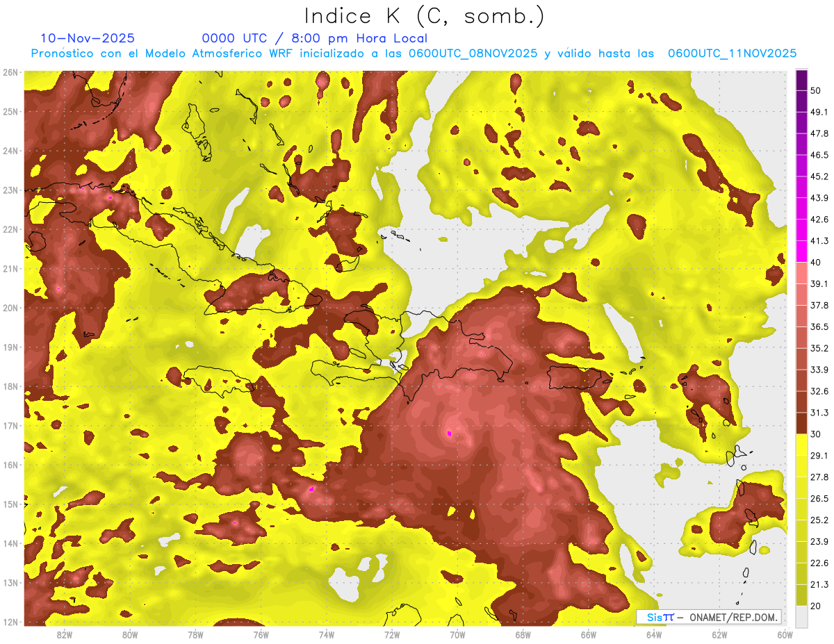Click the latitude label '26N'
This screenshot has width=834, height=644.
pos(10,72)
